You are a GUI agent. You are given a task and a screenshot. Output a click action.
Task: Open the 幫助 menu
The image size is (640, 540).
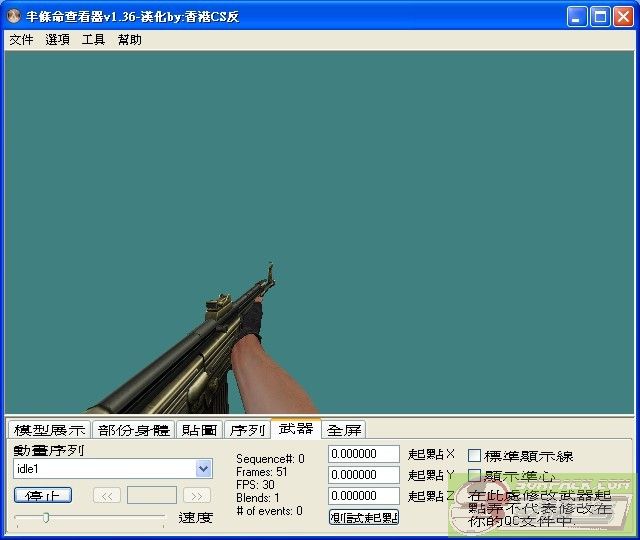(130, 40)
